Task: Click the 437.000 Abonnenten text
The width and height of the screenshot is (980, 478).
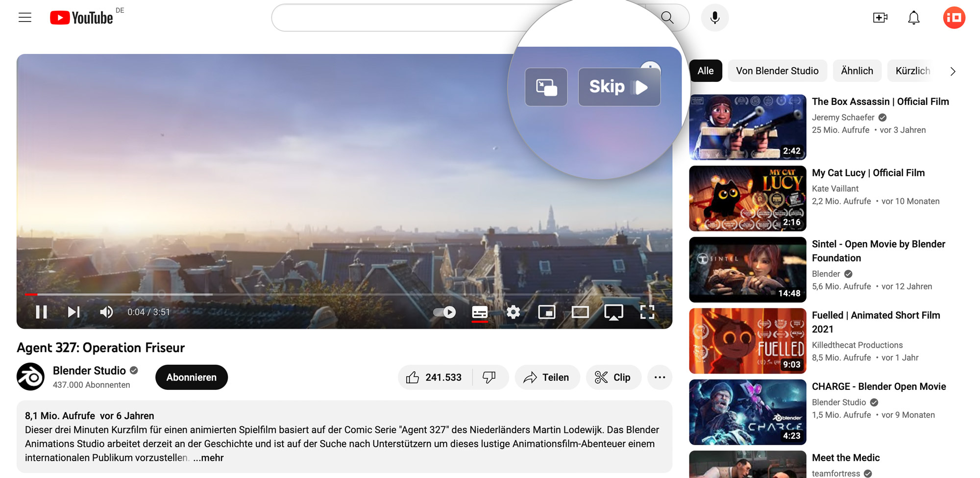Action: (92, 385)
